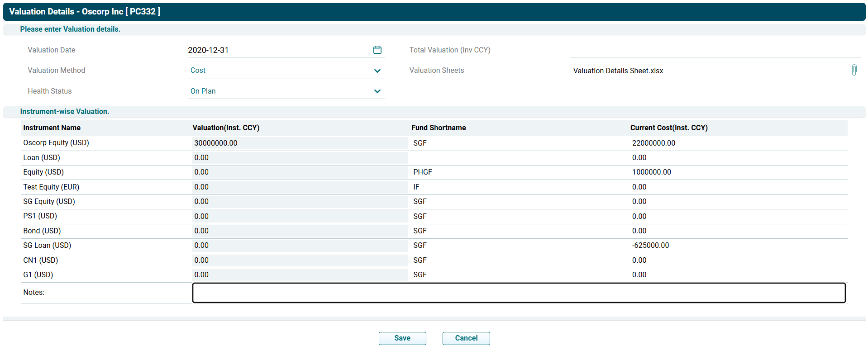
Task: Select the Equity (USD) valuation input
Action: click(299, 172)
